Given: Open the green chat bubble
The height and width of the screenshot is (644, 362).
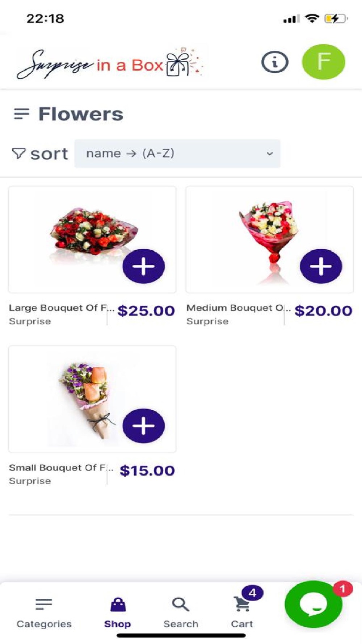Looking at the screenshot, I should (313, 604).
